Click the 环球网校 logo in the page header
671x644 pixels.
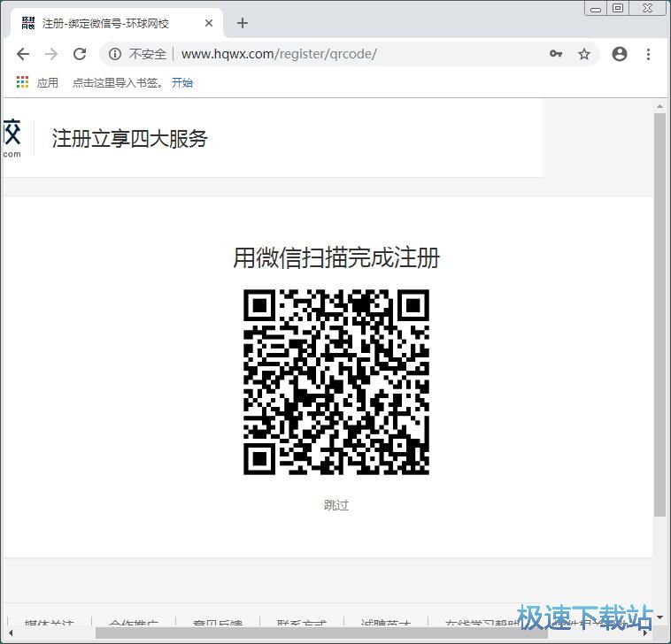coord(12,138)
